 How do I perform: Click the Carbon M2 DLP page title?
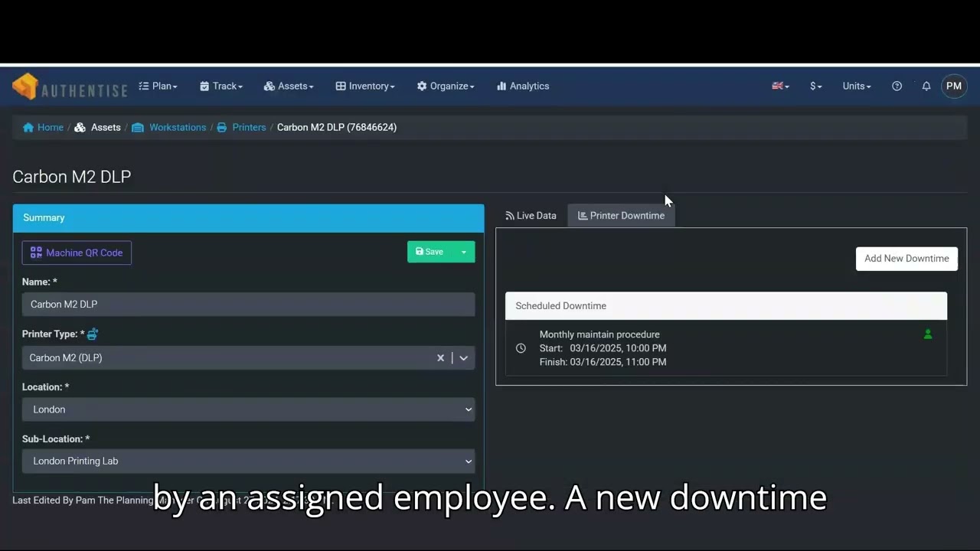pyautogui.click(x=72, y=177)
